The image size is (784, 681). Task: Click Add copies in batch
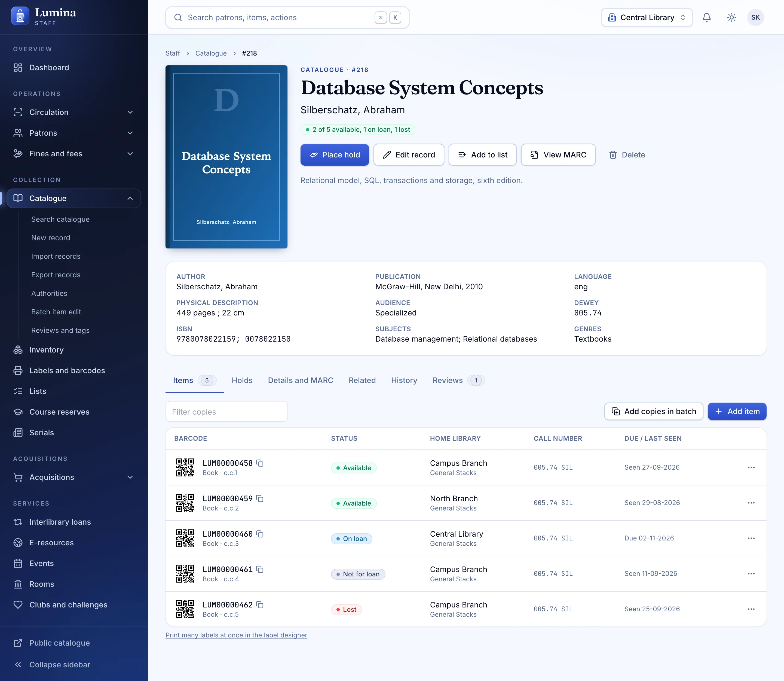click(654, 412)
